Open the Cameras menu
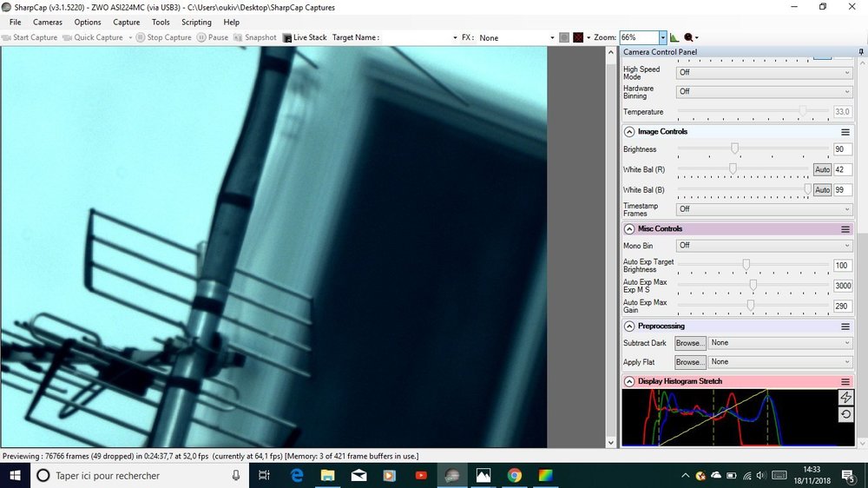The width and height of the screenshot is (868, 488). 48,23
